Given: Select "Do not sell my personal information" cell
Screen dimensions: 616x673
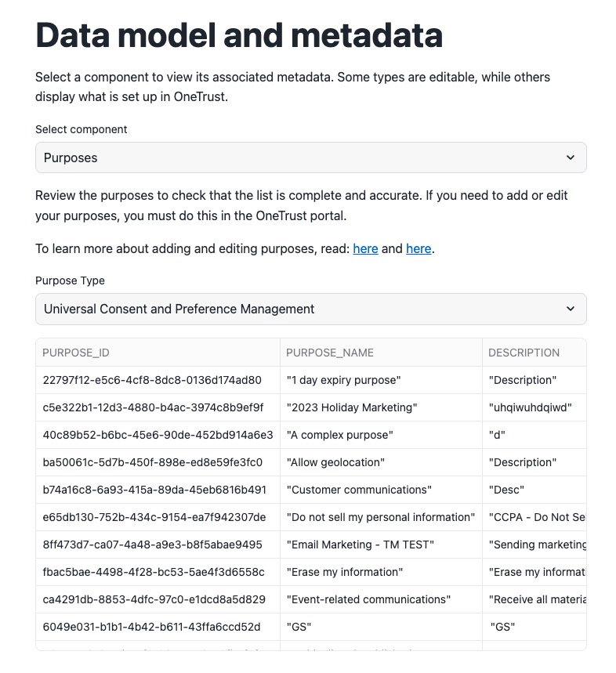Looking at the screenshot, I should (381, 517).
